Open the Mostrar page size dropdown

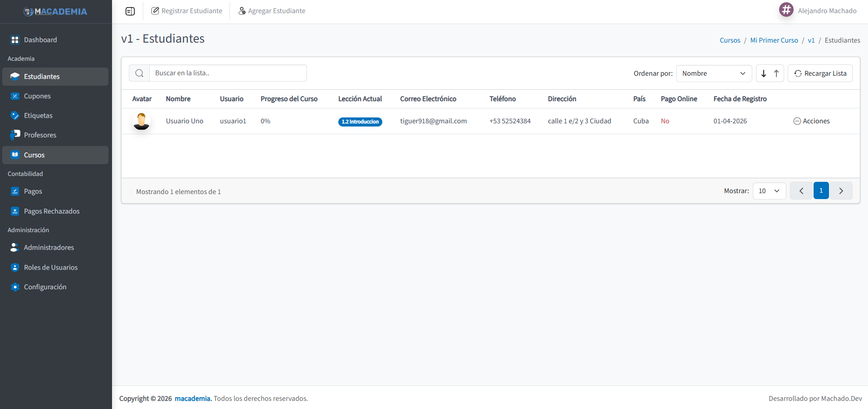[769, 191]
